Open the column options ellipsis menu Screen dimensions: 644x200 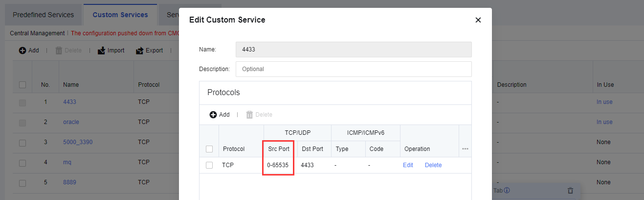click(x=465, y=149)
